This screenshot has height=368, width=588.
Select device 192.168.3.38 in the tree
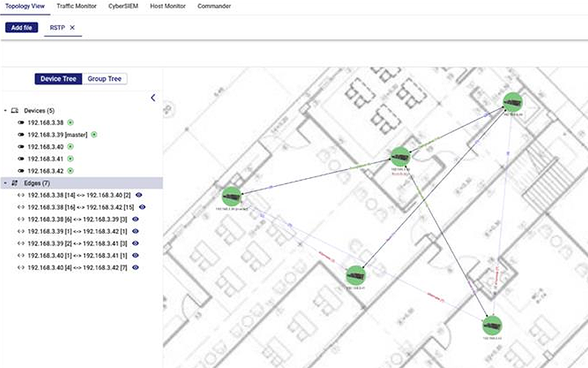pos(46,122)
